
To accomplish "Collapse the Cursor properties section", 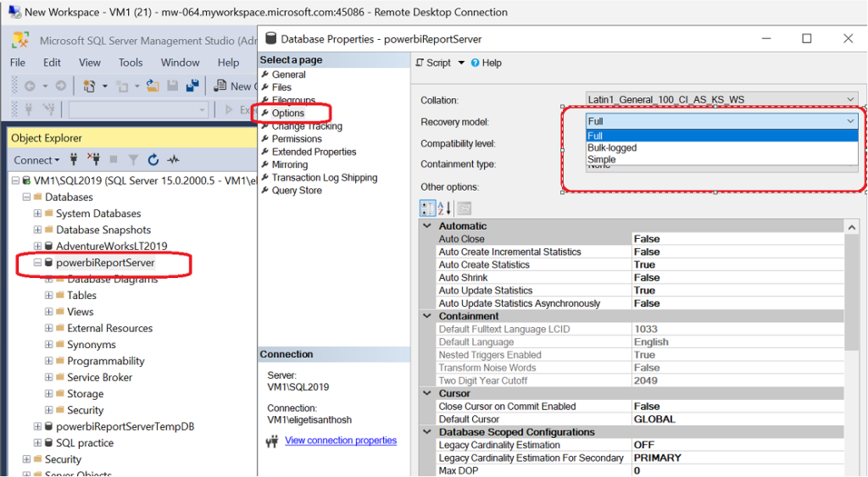I will pos(427,393).
